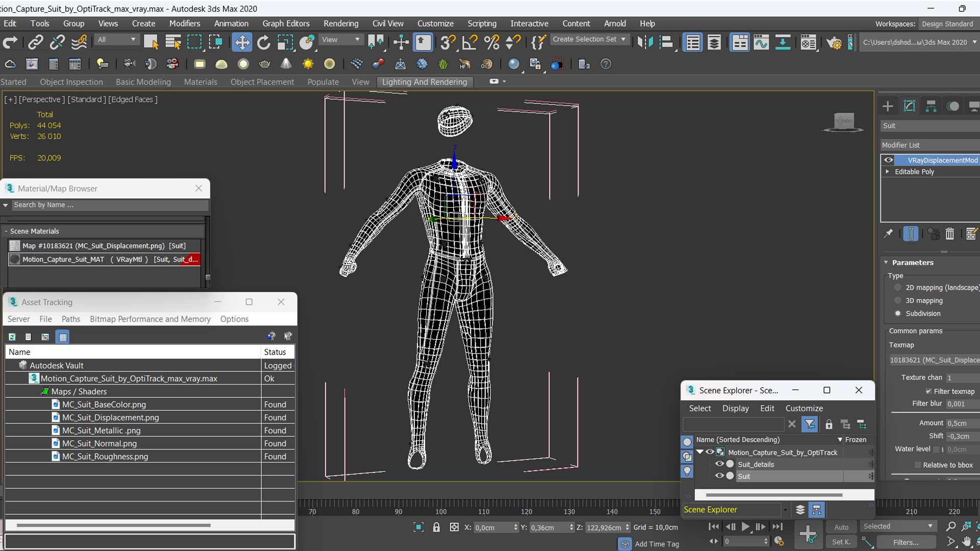This screenshot has height=551, width=980.
Task: Select 3D mapping radio button
Action: (x=898, y=300)
